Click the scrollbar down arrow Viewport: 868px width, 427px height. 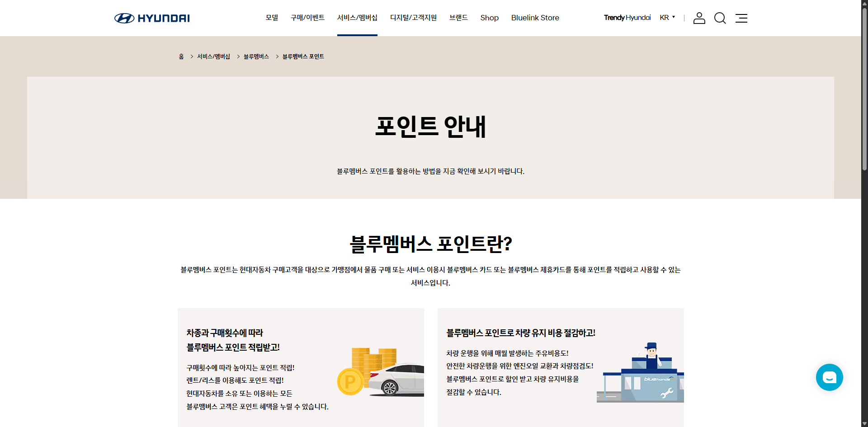tap(864, 423)
